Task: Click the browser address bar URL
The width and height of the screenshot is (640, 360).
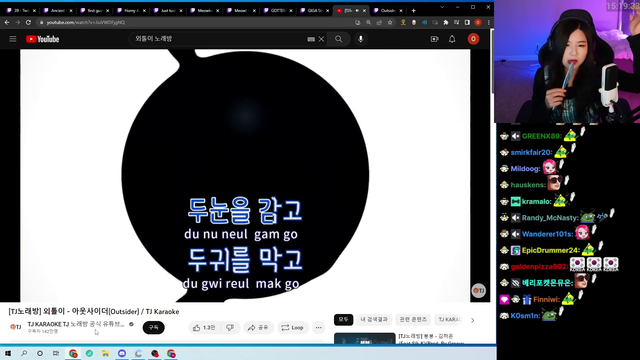Action: (85, 22)
